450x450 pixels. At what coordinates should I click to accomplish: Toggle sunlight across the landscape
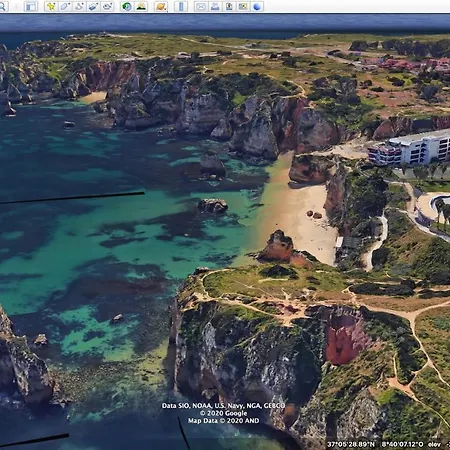pos(141,6)
